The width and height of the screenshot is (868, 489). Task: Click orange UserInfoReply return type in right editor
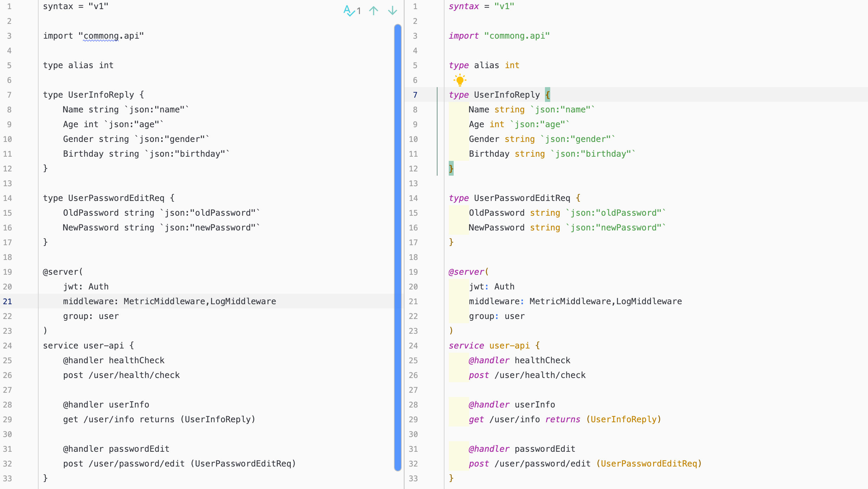(623, 419)
